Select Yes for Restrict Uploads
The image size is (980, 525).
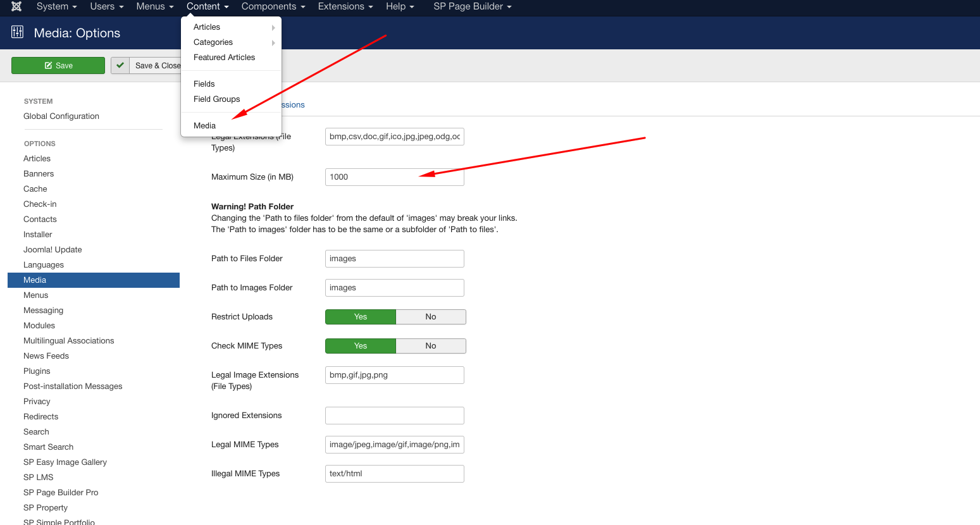click(x=361, y=317)
